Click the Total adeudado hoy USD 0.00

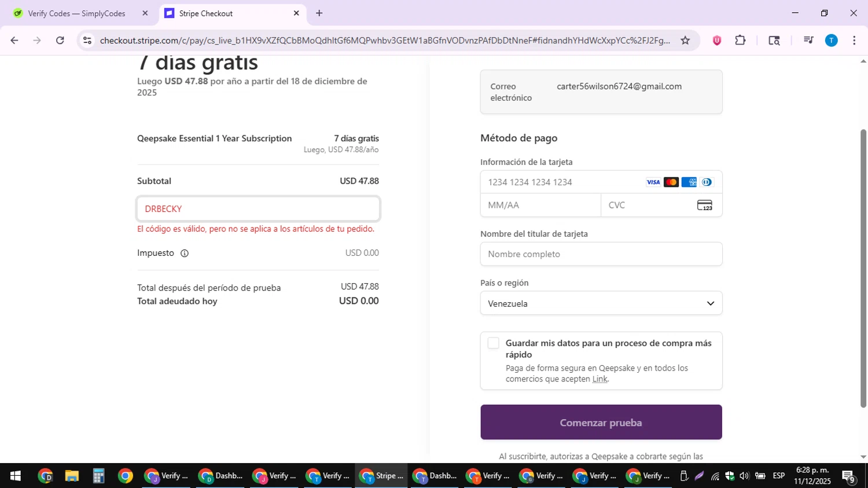(x=359, y=301)
